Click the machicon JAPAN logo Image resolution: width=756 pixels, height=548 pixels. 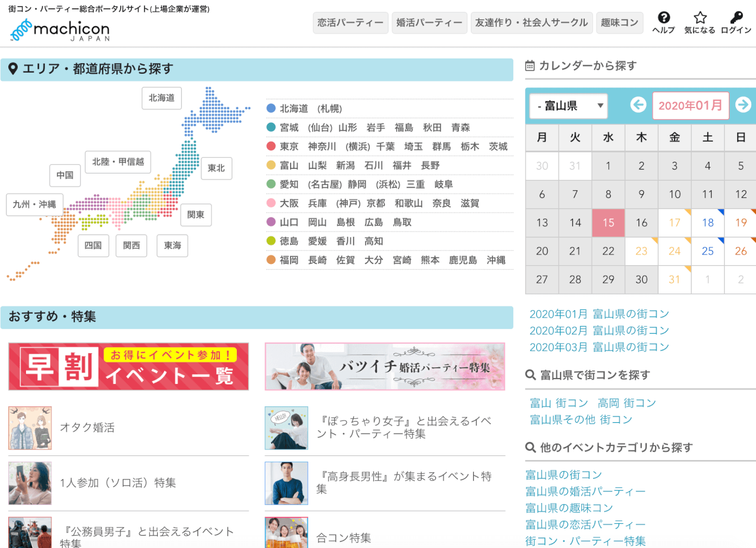(60, 30)
